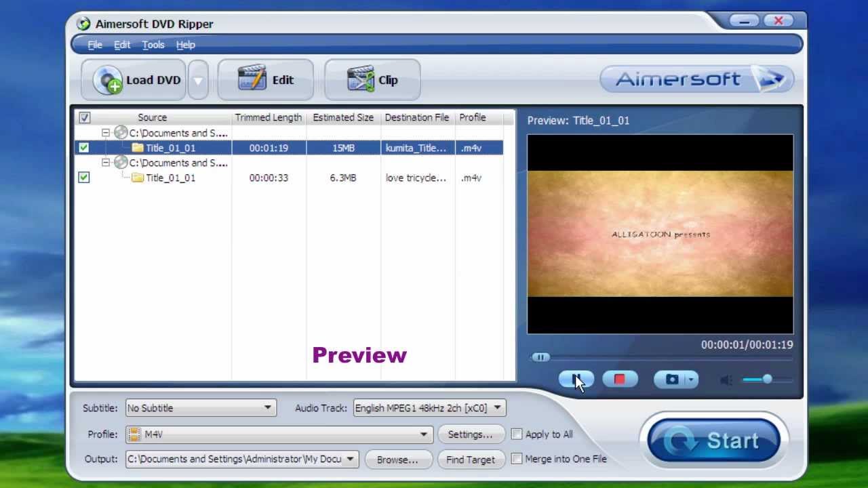This screenshot has width=868, height=488.
Task: Mute audio with speaker icon
Action: coord(726,380)
